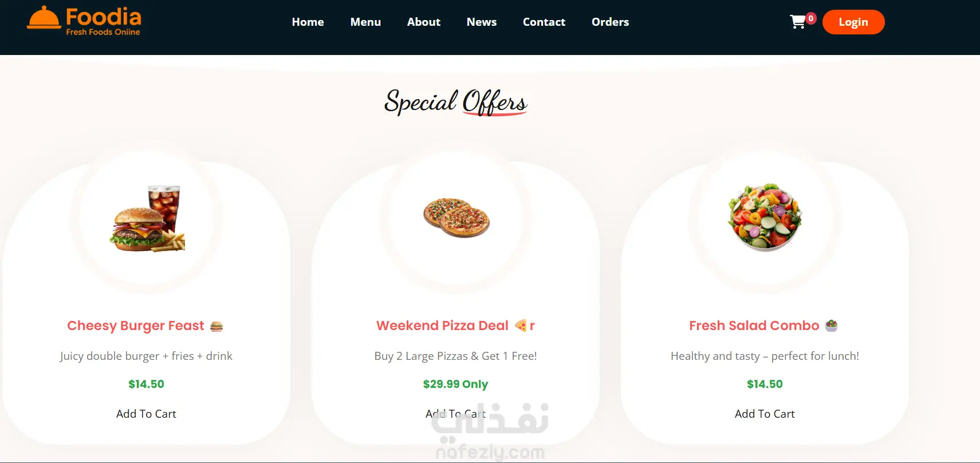View the Orders page

click(x=610, y=22)
